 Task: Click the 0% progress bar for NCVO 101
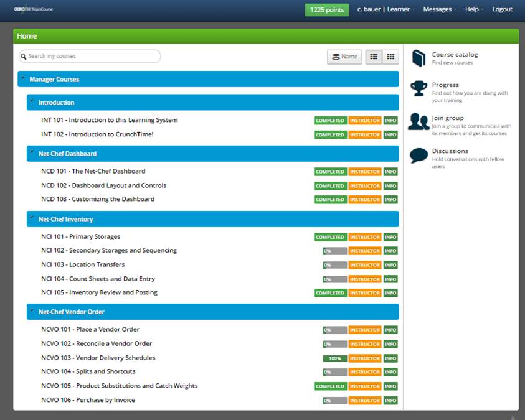pyautogui.click(x=335, y=330)
